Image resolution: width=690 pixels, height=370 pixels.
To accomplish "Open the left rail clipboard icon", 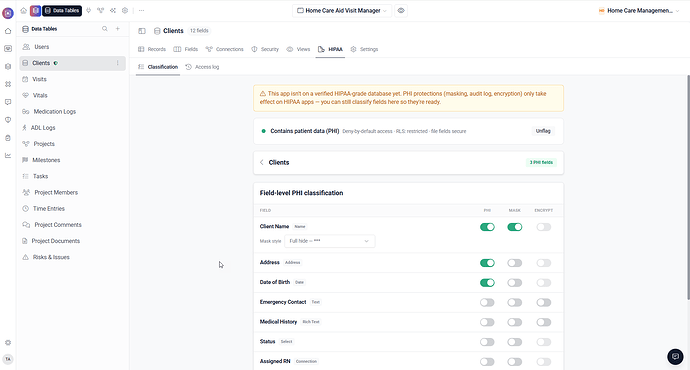I will tap(8, 138).
